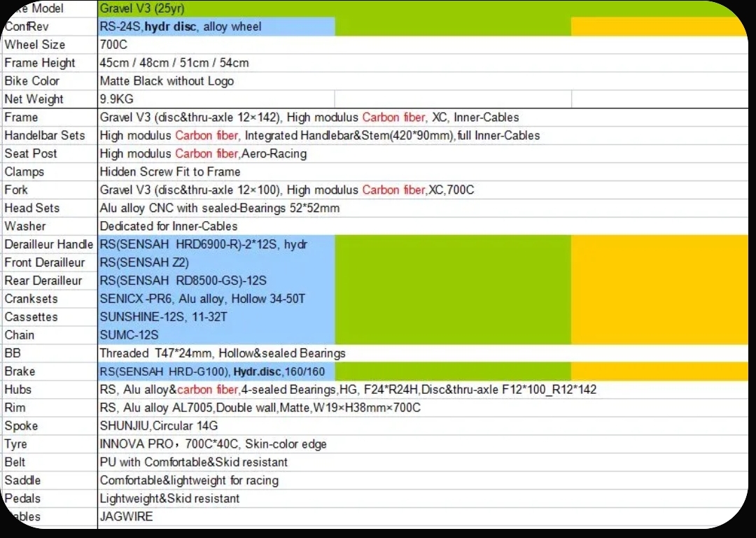
Task: Select the Handlebar Sets row label
Action: 45,136
